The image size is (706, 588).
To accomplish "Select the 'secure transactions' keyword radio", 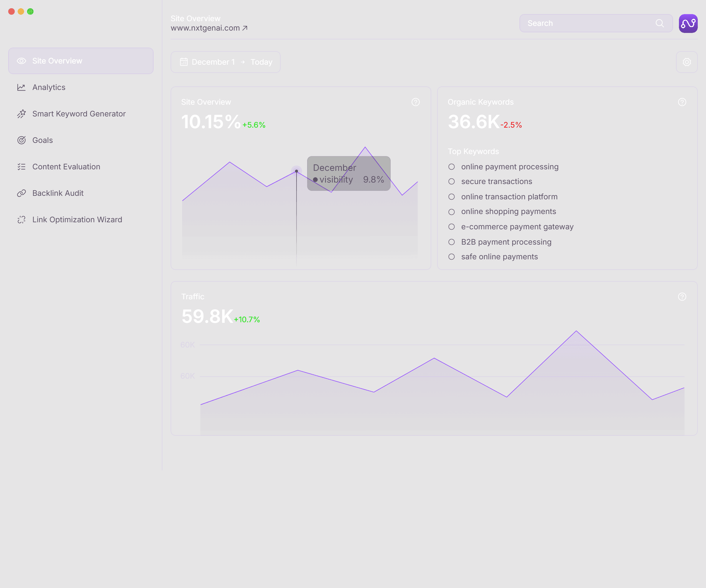I will (x=452, y=181).
